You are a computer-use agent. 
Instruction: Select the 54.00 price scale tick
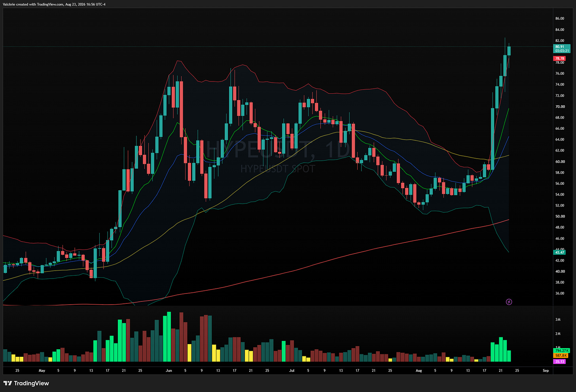point(560,195)
